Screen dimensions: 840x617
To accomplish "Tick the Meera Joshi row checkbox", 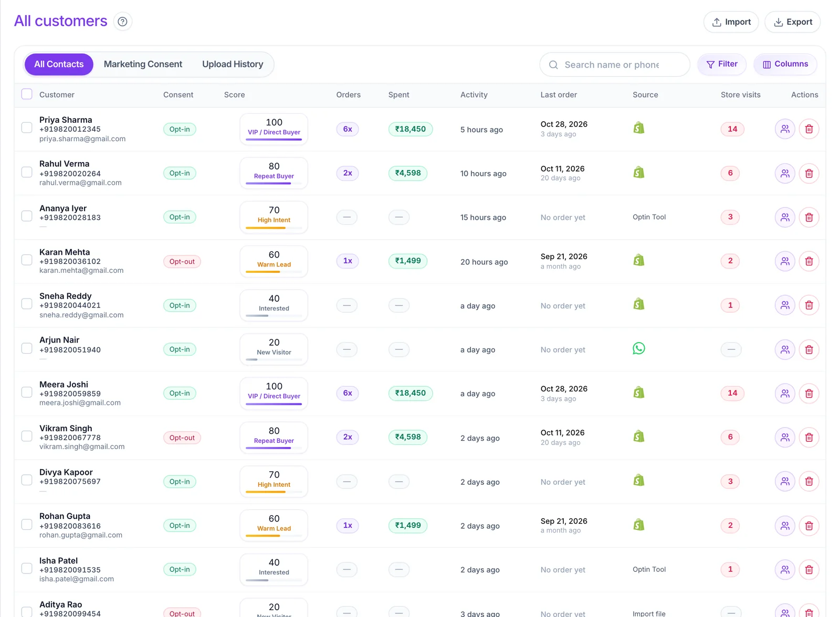I will (x=27, y=392).
